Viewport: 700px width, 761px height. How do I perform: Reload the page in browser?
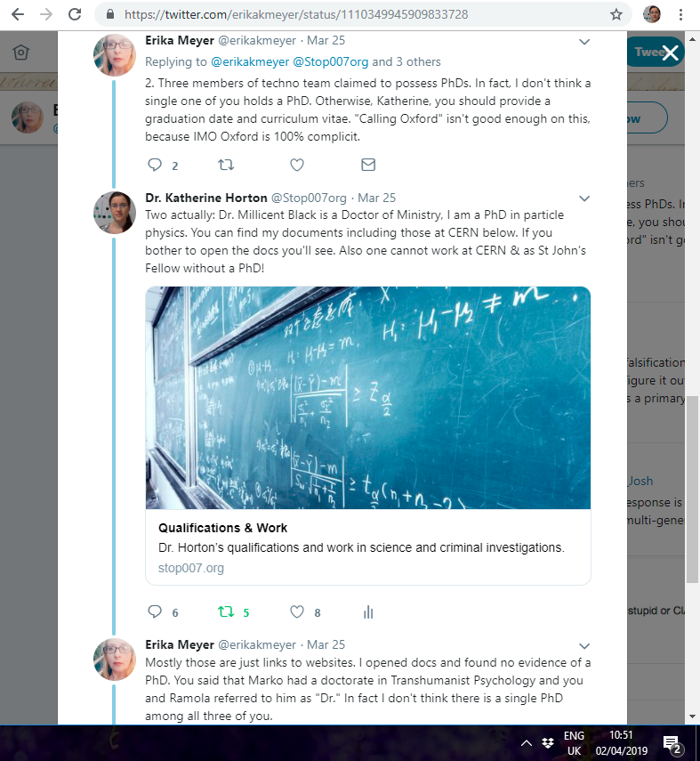[x=74, y=14]
